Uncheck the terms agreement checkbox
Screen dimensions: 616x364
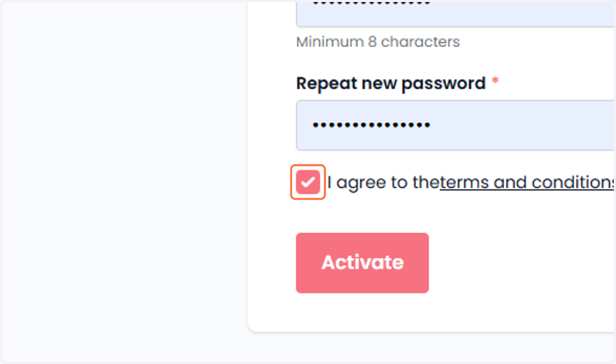tap(308, 182)
